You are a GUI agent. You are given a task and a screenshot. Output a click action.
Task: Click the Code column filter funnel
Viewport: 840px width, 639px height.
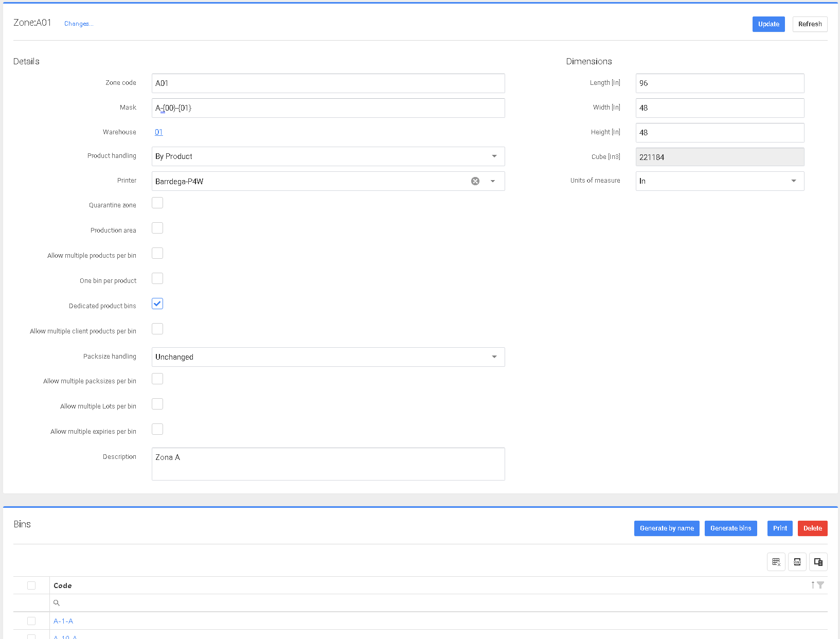click(820, 585)
